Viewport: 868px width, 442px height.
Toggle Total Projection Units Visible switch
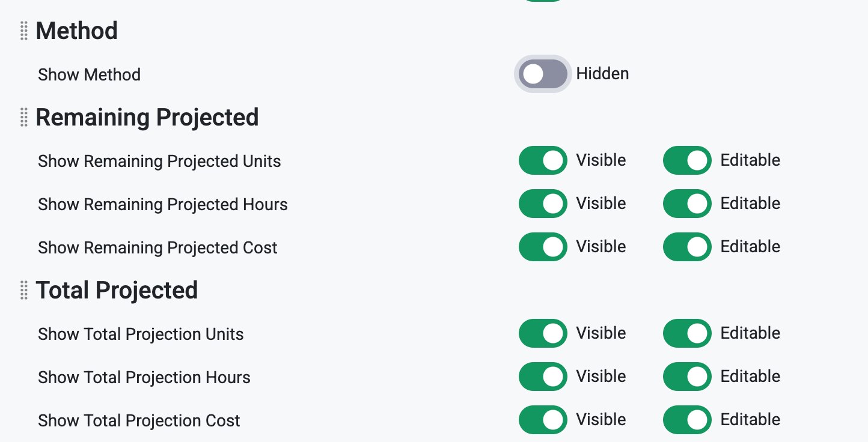(x=543, y=333)
